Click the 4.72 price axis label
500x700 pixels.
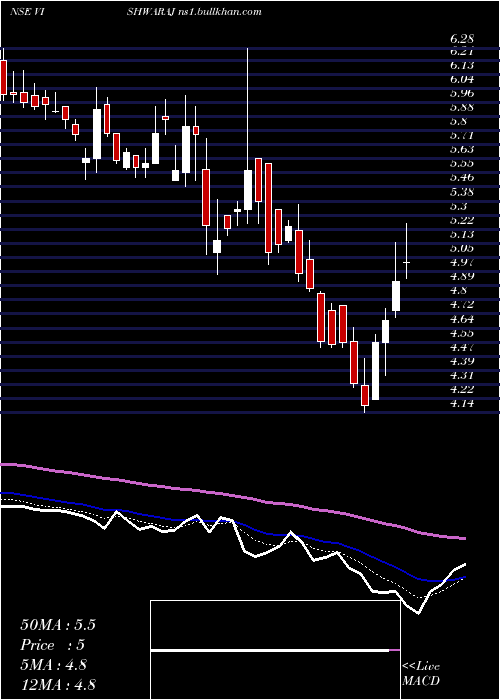click(462, 305)
